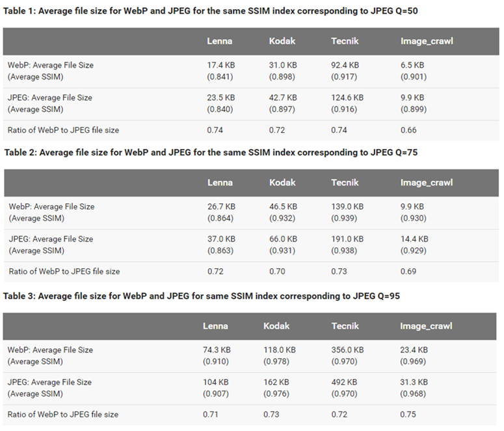Select the 124.6 KB JPEG Tecnik cell
The width and height of the screenshot is (504, 431).
347,98
